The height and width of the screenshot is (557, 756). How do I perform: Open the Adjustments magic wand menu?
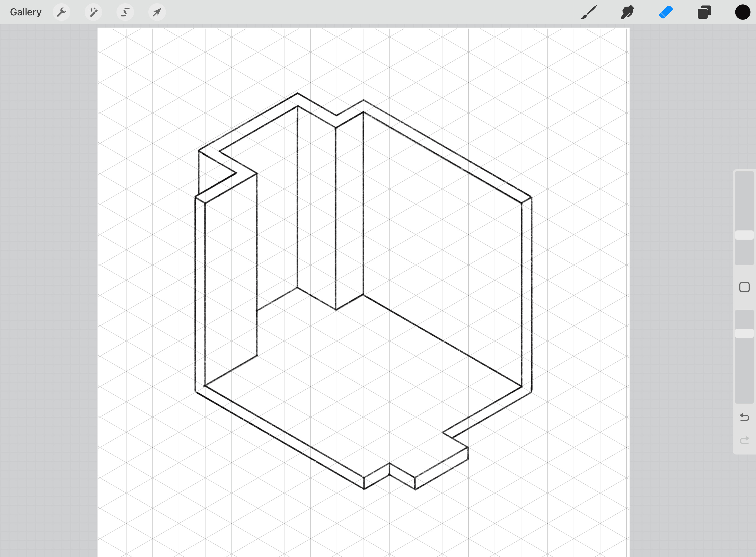pyautogui.click(x=93, y=12)
